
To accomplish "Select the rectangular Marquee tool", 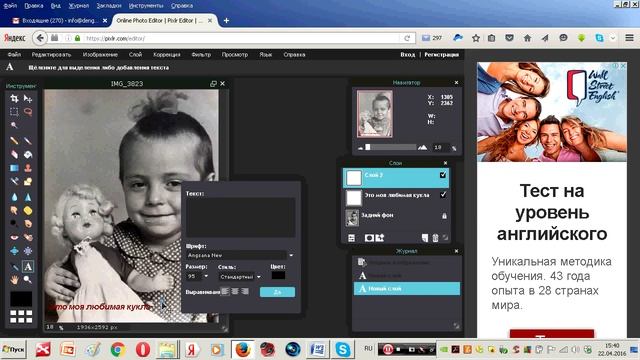I will point(14,111).
